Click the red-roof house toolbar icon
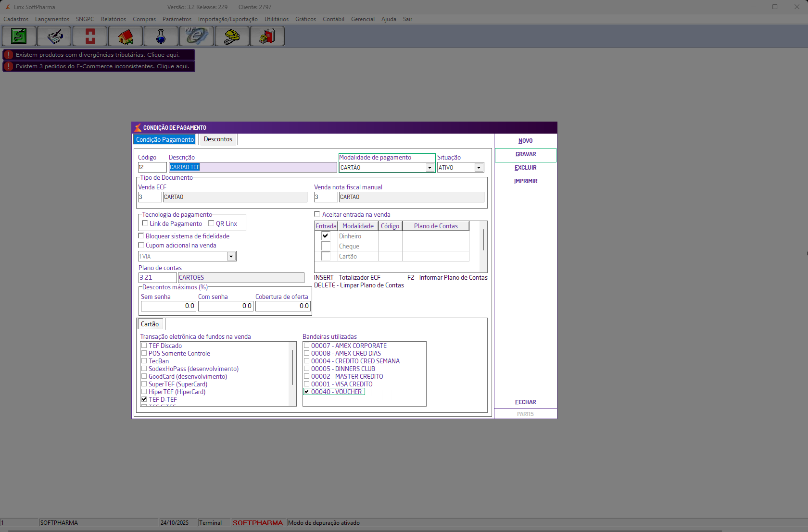 pos(126,36)
